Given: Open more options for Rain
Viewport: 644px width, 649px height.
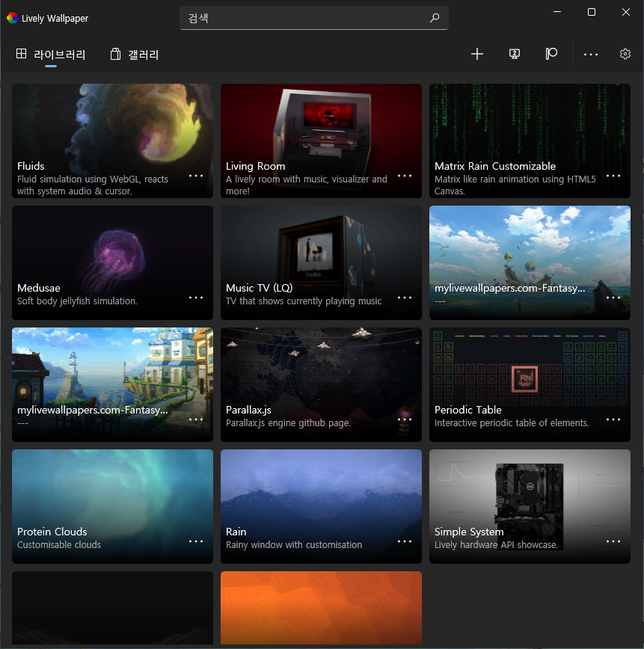Looking at the screenshot, I should (x=405, y=541).
